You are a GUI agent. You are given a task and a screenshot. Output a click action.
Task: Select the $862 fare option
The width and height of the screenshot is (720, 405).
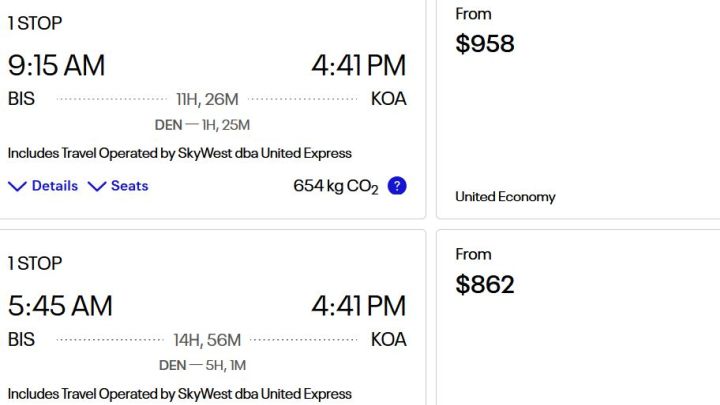tap(578, 318)
